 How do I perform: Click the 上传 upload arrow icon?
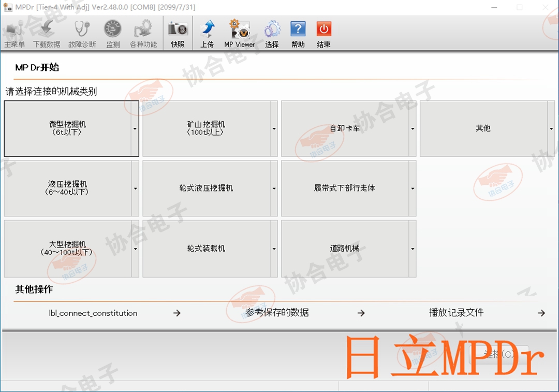click(x=207, y=34)
